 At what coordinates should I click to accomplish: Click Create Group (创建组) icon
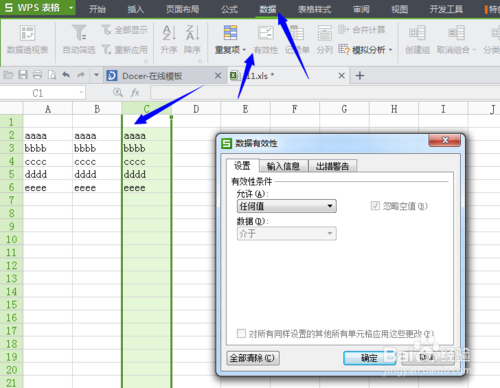[417, 39]
